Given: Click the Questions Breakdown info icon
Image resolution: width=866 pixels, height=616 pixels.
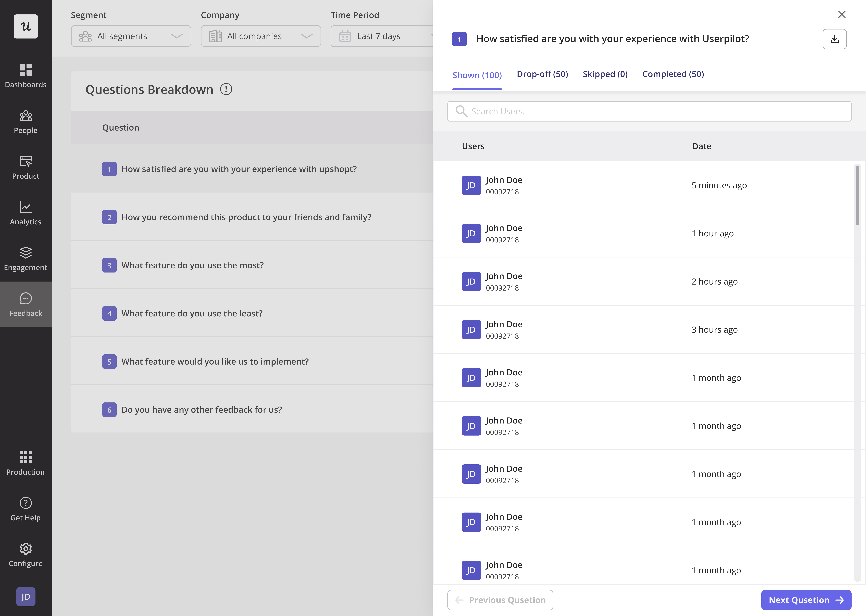Looking at the screenshot, I should (226, 89).
